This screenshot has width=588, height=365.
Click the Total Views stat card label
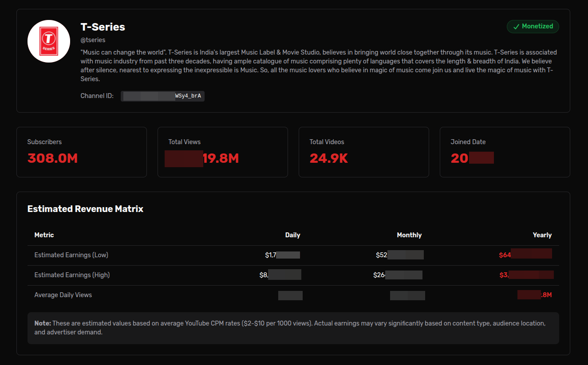[184, 142]
